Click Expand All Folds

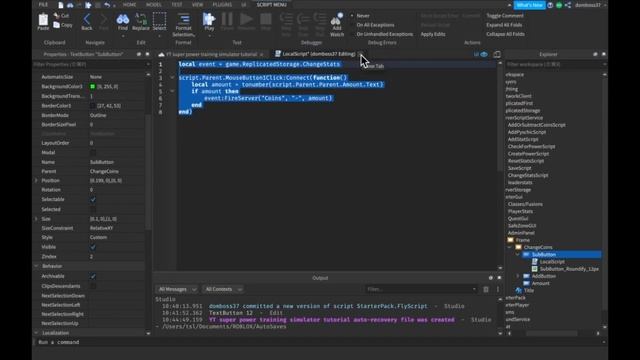[504, 25]
